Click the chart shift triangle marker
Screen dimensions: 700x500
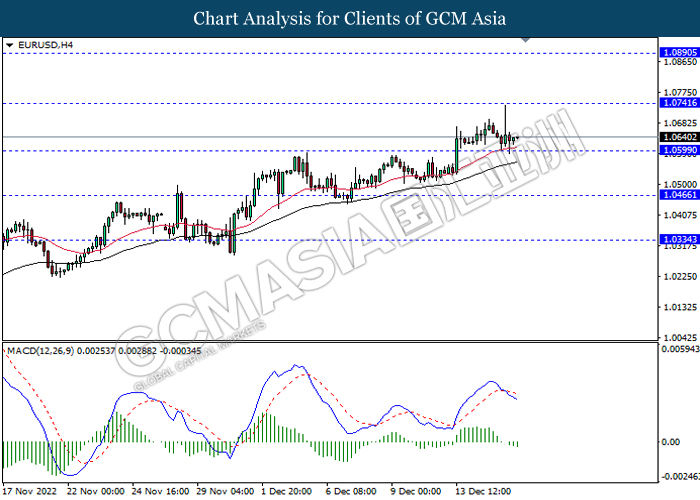pyautogui.click(x=525, y=40)
